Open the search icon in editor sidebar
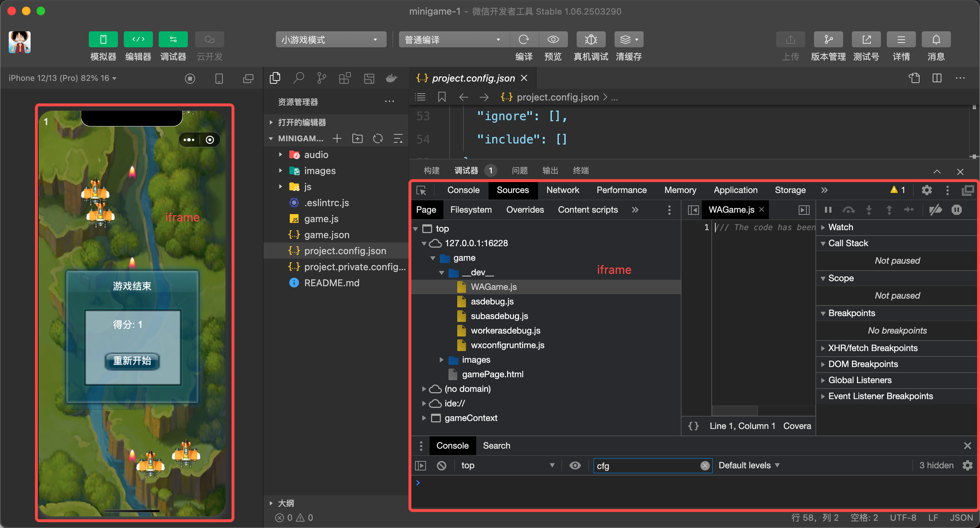The width and height of the screenshot is (980, 528). pos(298,78)
